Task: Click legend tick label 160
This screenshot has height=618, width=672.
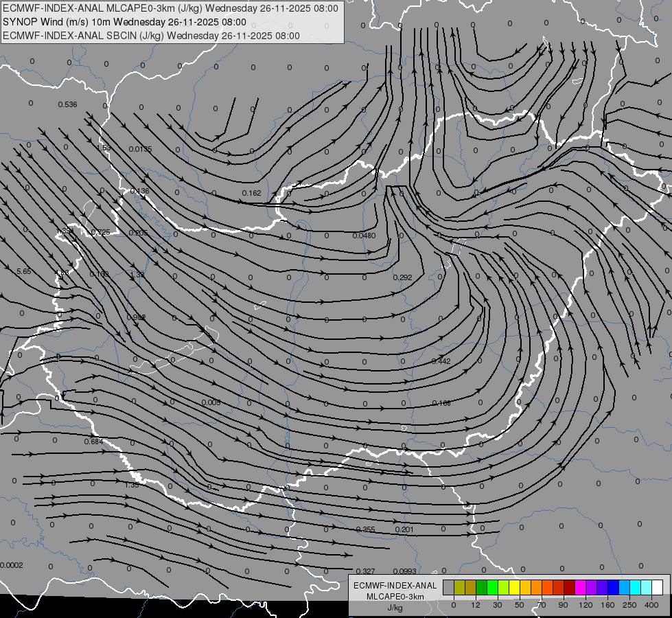Action: [607, 605]
